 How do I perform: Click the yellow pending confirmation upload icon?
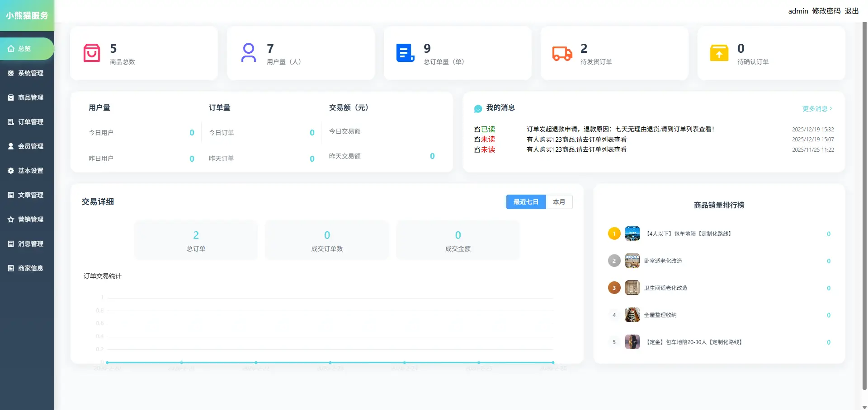coord(719,53)
